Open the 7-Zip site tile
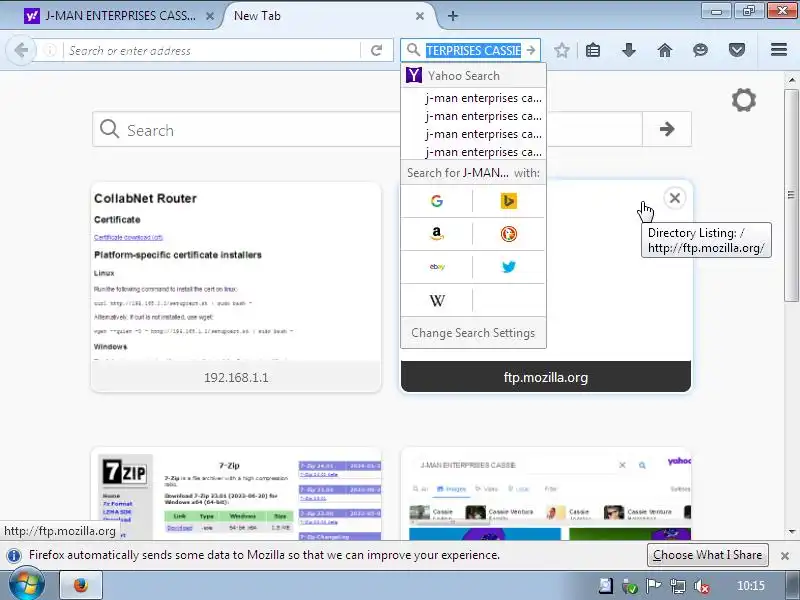The image size is (800, 600). click(236, 494)
